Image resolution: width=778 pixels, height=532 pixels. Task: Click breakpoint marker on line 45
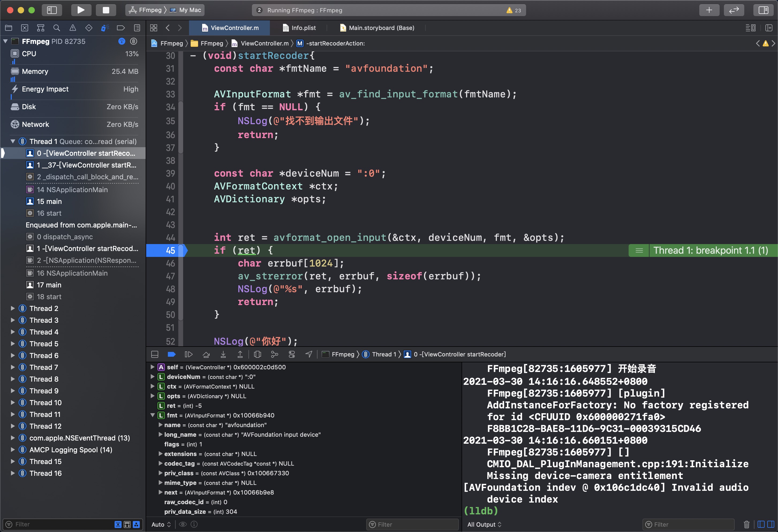[167, 250]
